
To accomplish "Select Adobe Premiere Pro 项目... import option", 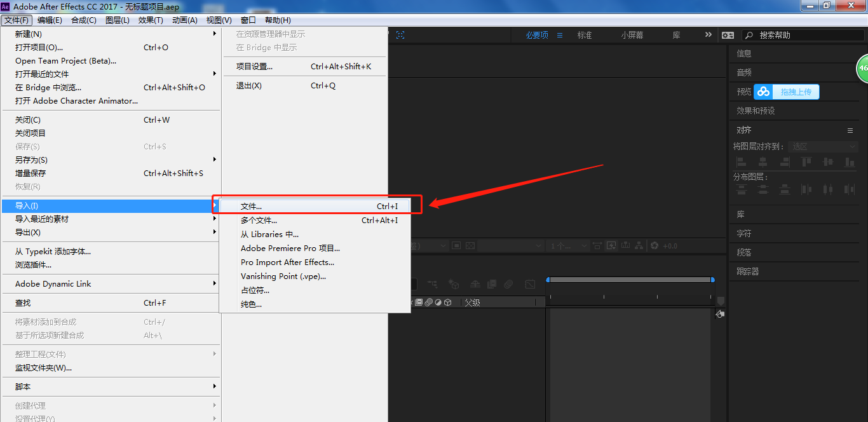I will (x=315, y=248).
